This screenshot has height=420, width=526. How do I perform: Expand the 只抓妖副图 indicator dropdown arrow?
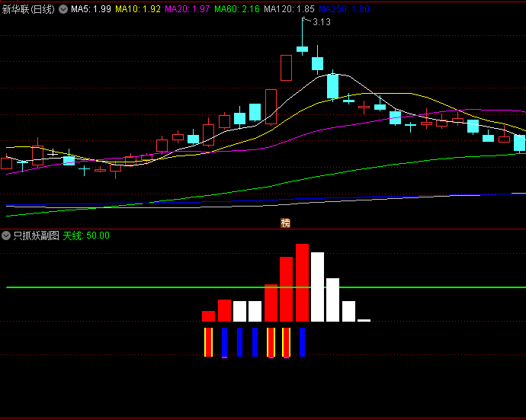click(x=6, y=236)
